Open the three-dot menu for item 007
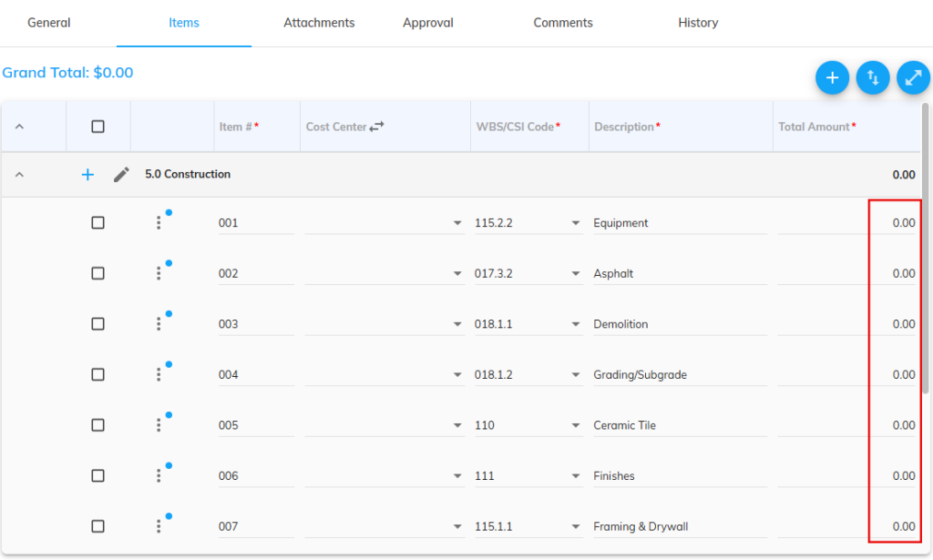Viewport: 933px width, 560px height. pyautogui.click(x=159, y=526)
